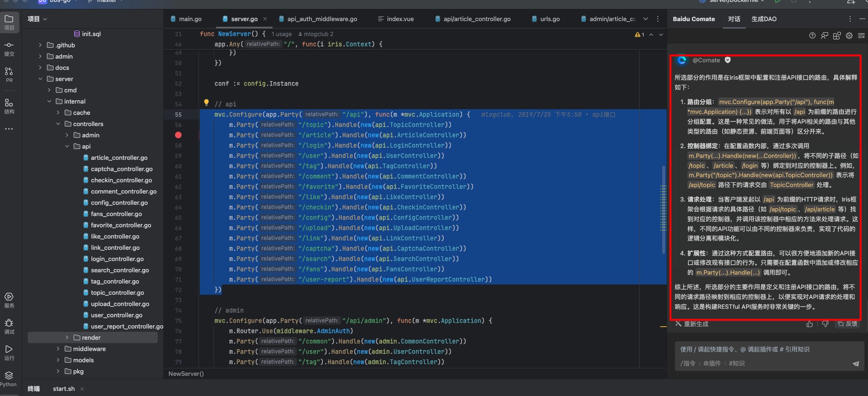868x396 pixels.
Task: Open user_report_controller.go in project tree
Action: 123,326
